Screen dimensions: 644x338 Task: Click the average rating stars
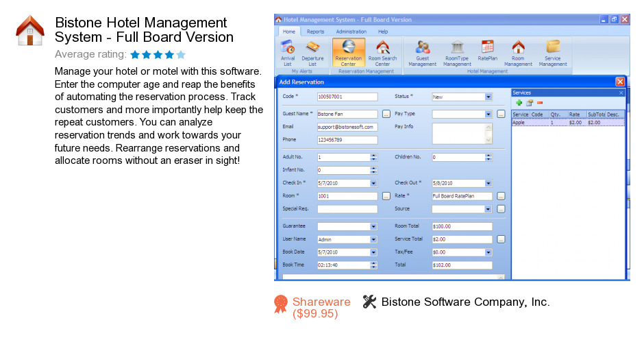[x=158, y=54]
